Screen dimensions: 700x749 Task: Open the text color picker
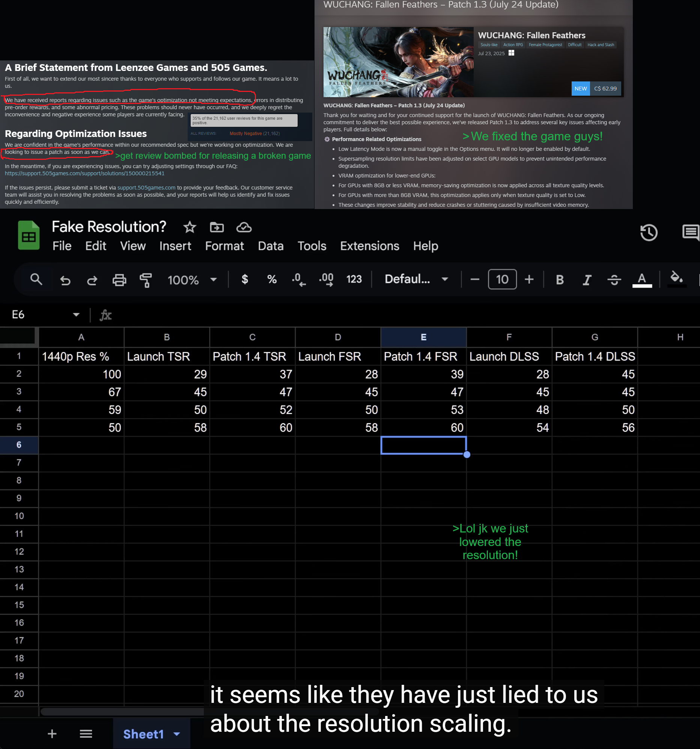(x=642, y=280)
